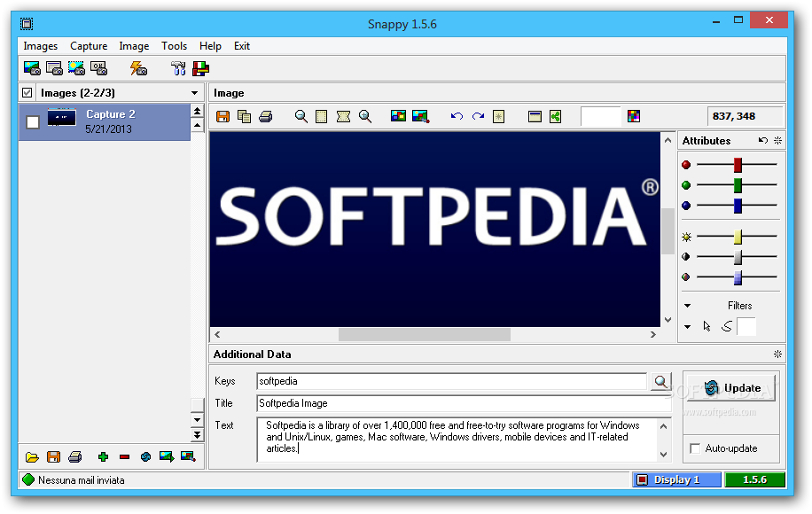Open the Capture menu

point(89,46)
